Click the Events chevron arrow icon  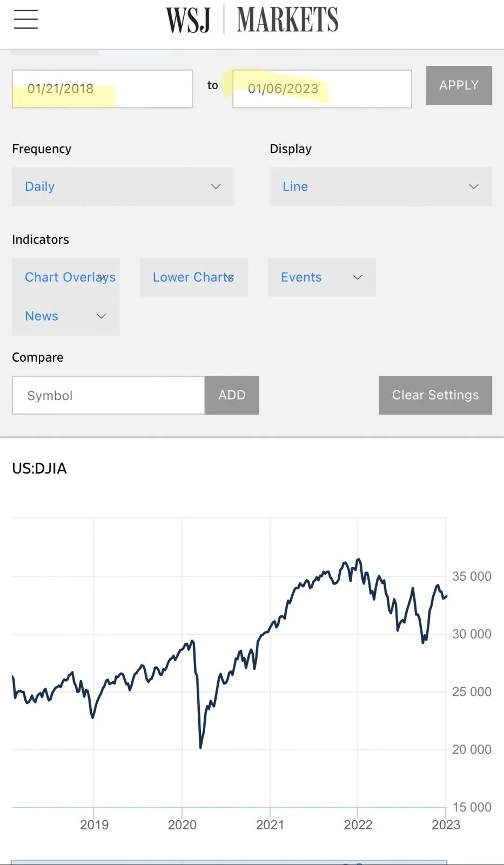coord(358,277)
